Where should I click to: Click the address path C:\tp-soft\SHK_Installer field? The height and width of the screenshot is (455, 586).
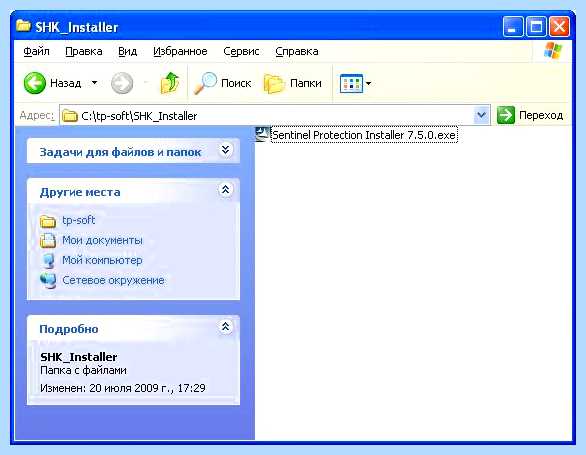click(275, 116)
